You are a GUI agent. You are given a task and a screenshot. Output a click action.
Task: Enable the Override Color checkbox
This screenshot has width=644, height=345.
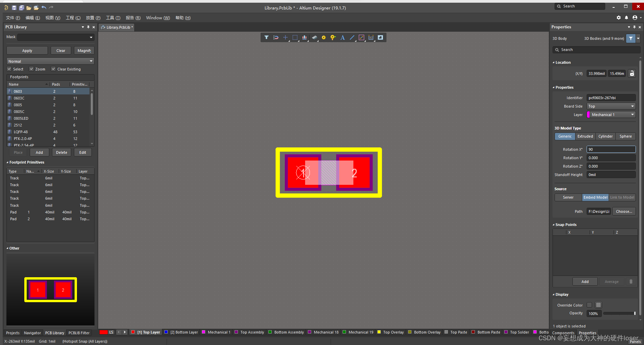pos(589,305)
